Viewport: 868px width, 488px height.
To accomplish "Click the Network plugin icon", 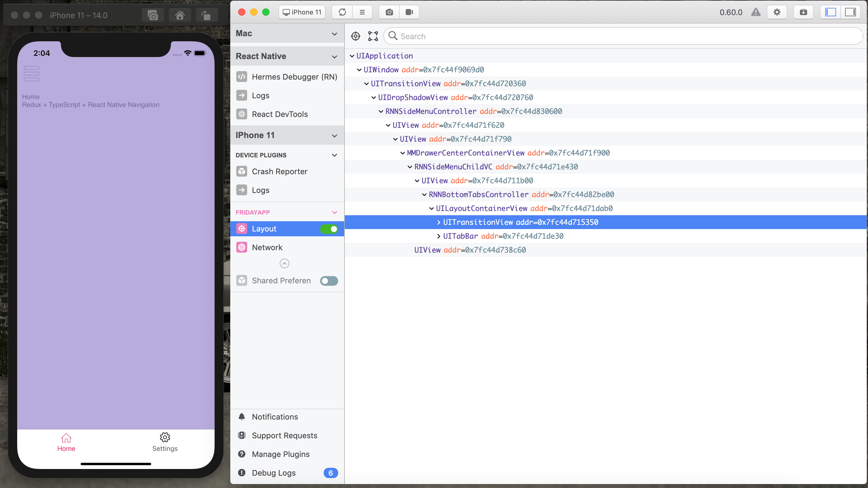I will pyautogui.click(x=241, y=247).
